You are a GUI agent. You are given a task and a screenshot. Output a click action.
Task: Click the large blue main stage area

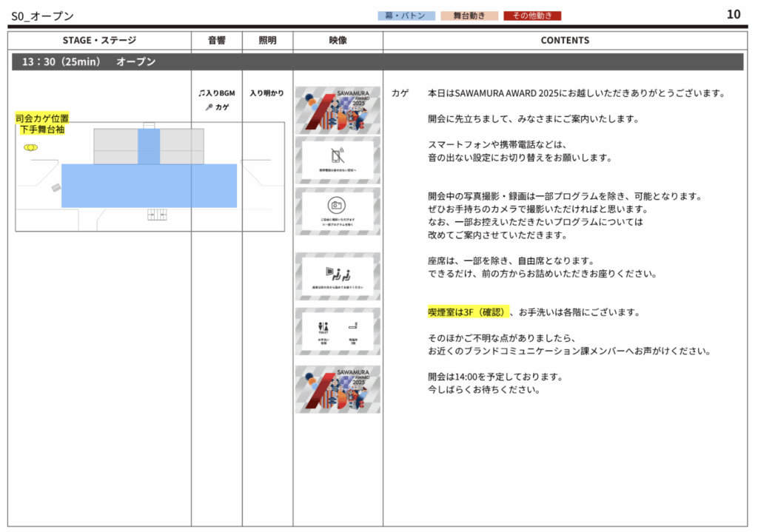point(149,186)
